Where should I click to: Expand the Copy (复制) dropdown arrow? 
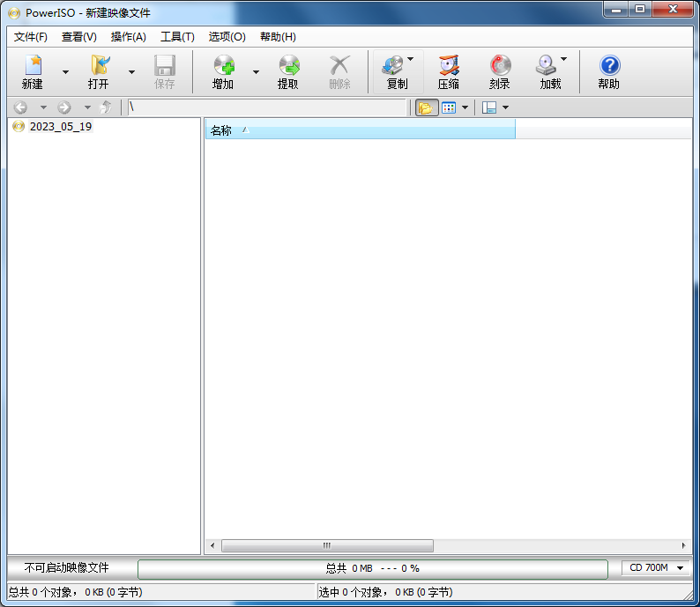click(x=411, y=59)
